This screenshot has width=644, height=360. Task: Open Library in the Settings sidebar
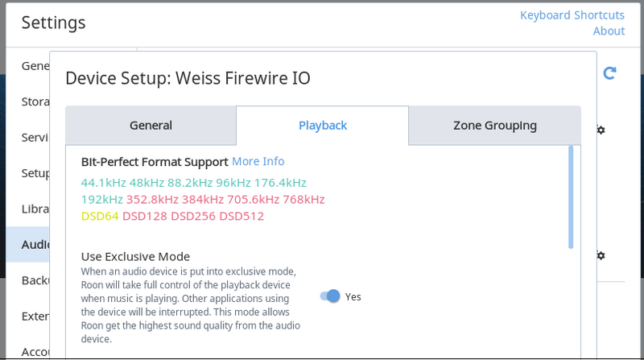(35, 208)
